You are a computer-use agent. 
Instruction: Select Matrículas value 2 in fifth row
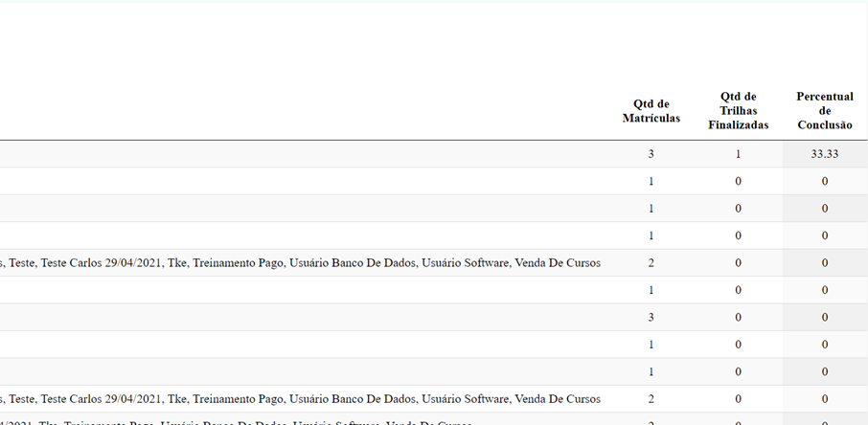(651, 263)
